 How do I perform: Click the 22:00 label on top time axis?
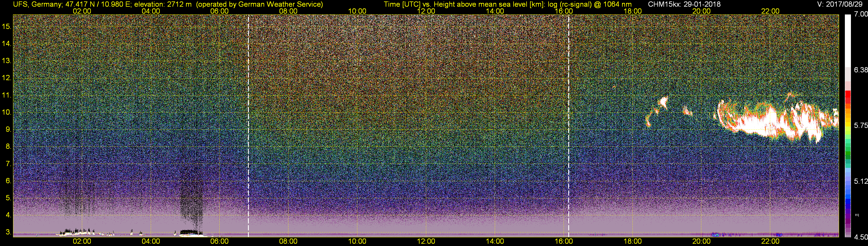coord(770,11)
